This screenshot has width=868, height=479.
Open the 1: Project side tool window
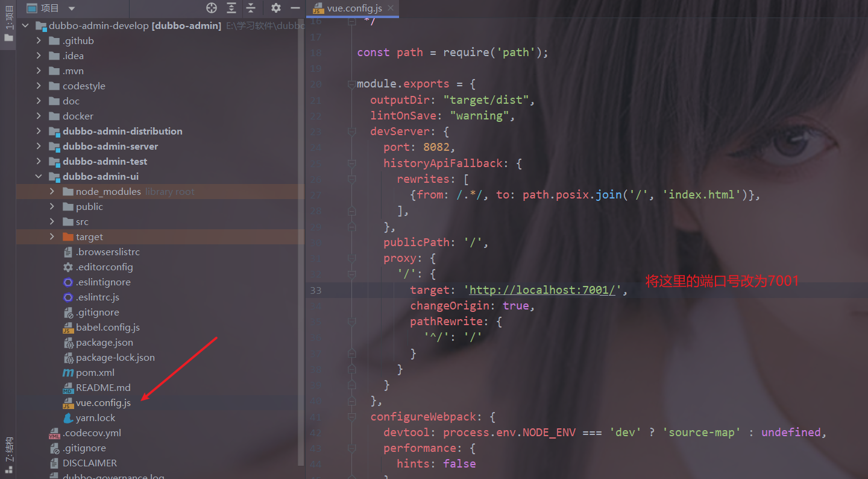[x=8, y=23]
